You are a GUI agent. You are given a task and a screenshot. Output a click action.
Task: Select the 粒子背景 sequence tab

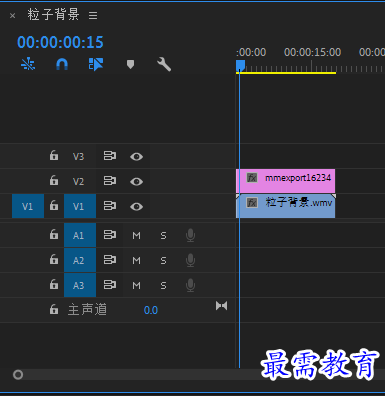pos(54,15)
